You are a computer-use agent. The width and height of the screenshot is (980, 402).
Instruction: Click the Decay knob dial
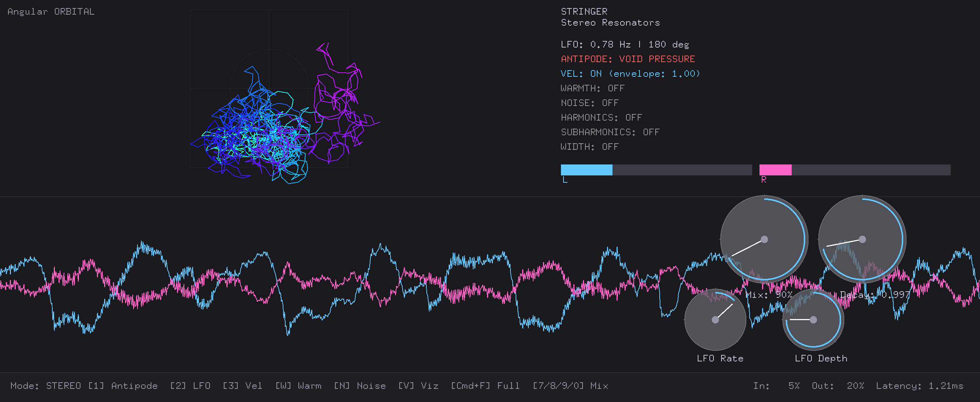click(x=862, y=239)
